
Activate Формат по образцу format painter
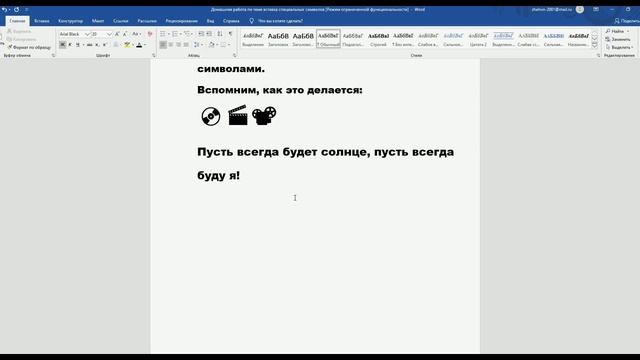29,47
